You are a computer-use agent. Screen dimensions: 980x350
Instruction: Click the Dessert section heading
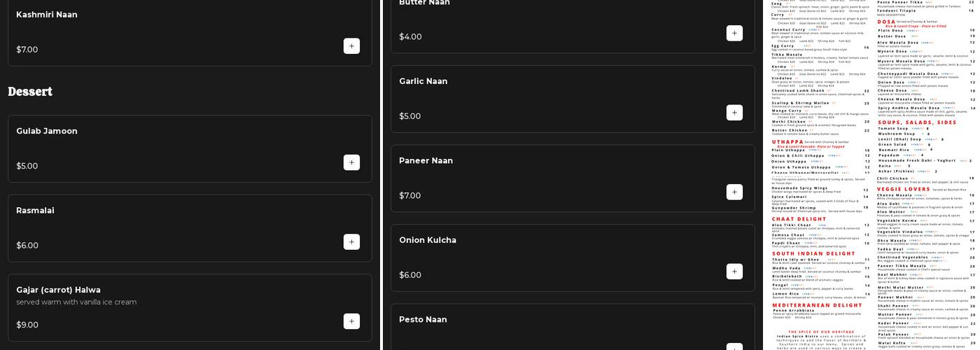pyautogui.click(x=30, y=92)
